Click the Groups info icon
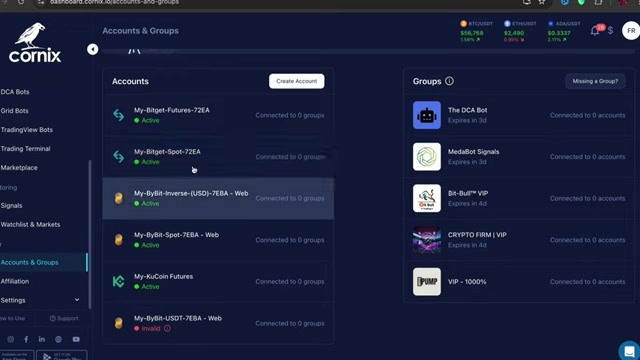The image size is (640, 360). tap(449, 81)
